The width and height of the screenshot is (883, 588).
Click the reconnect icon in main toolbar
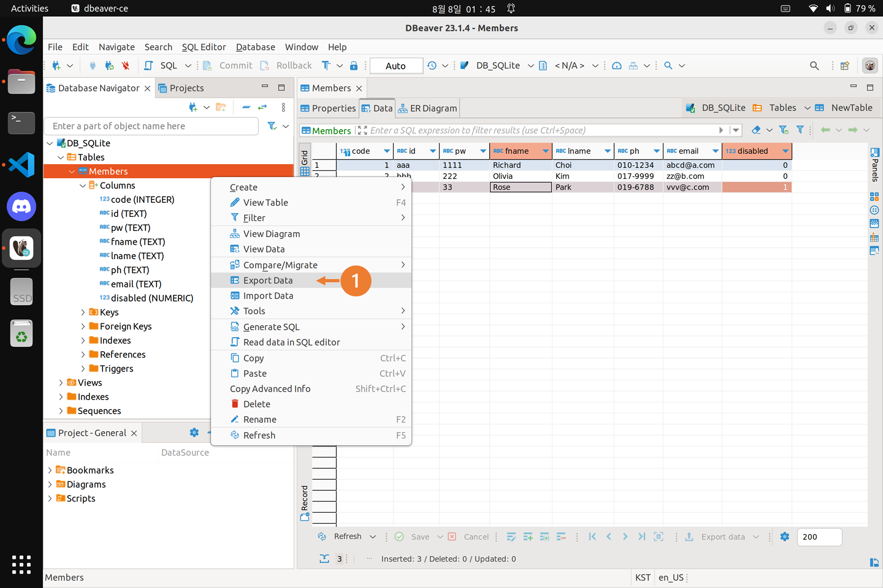(x=109, y=65)
